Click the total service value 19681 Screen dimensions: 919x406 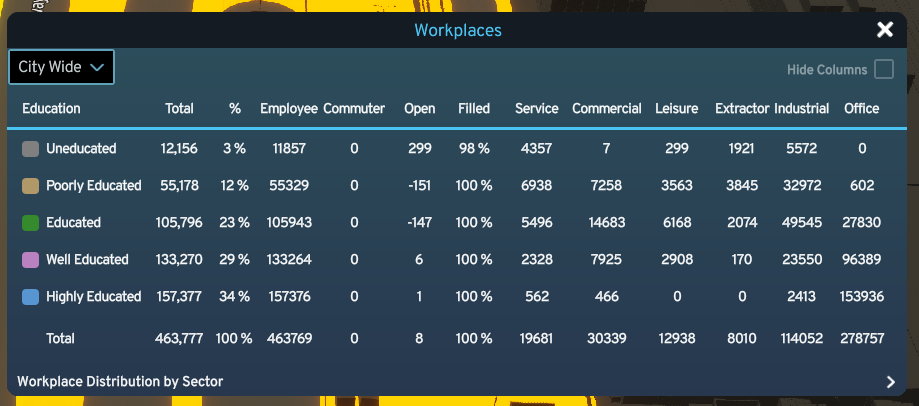[537, 339]
